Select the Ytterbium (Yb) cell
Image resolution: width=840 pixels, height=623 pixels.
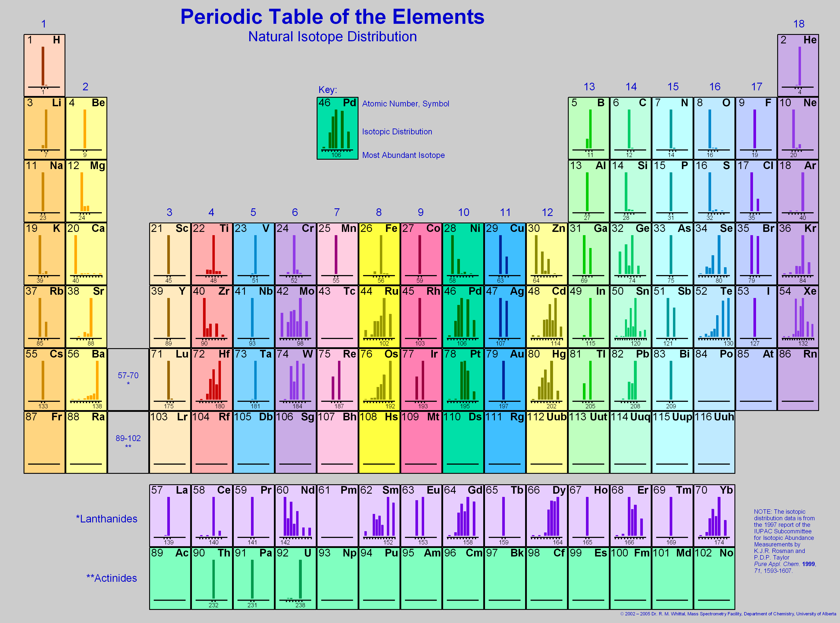714,515
